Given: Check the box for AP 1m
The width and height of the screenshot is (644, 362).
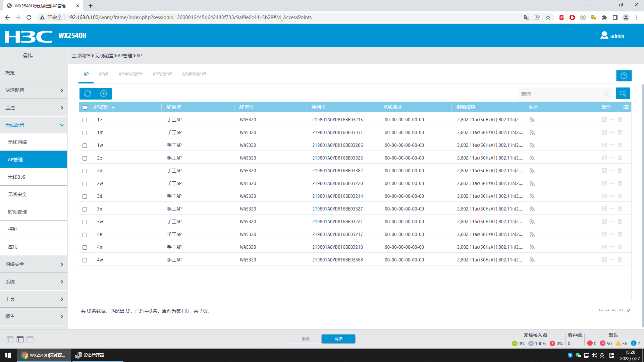Looking at the screenshot, I should [x=85, y=133].
